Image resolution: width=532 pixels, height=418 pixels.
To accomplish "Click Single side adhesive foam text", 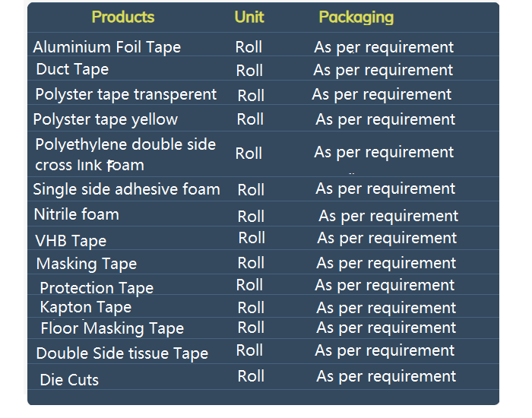I will (x=127, y=189).
